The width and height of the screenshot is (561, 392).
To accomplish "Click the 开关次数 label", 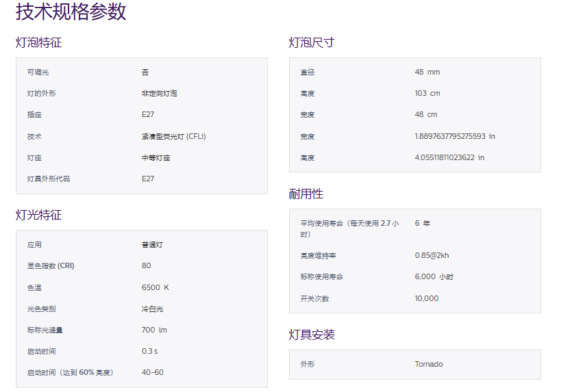I will point(314,299).
